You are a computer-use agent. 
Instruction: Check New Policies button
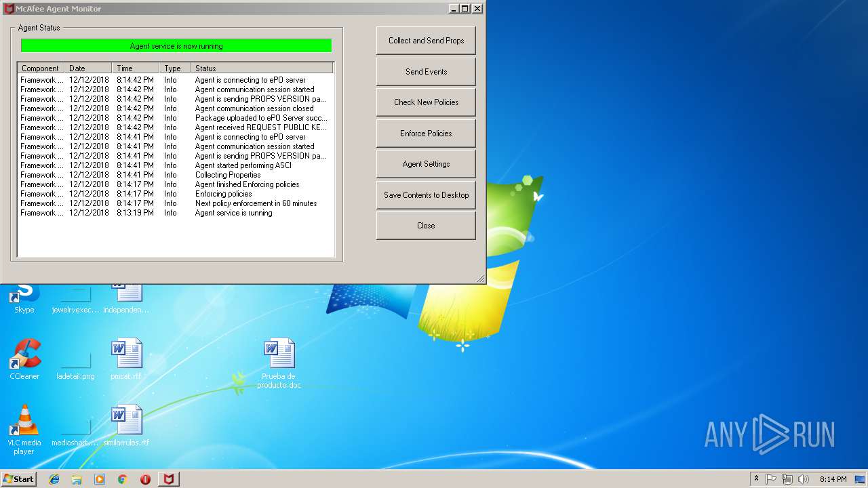coord(426,102)
